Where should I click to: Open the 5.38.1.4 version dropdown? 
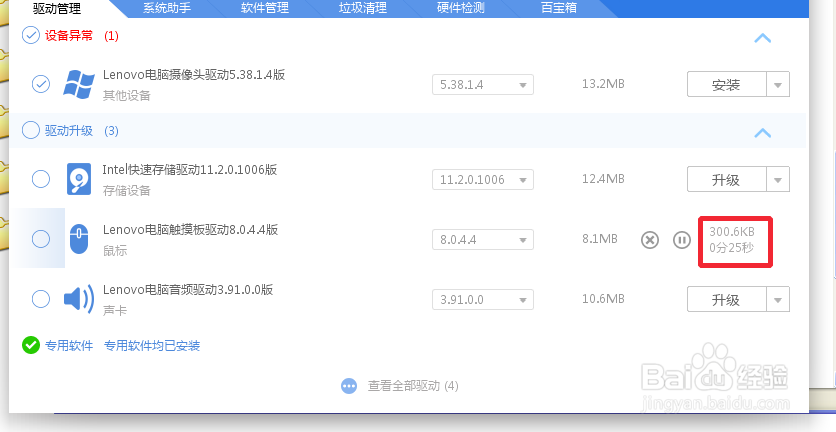coord(483,84)
